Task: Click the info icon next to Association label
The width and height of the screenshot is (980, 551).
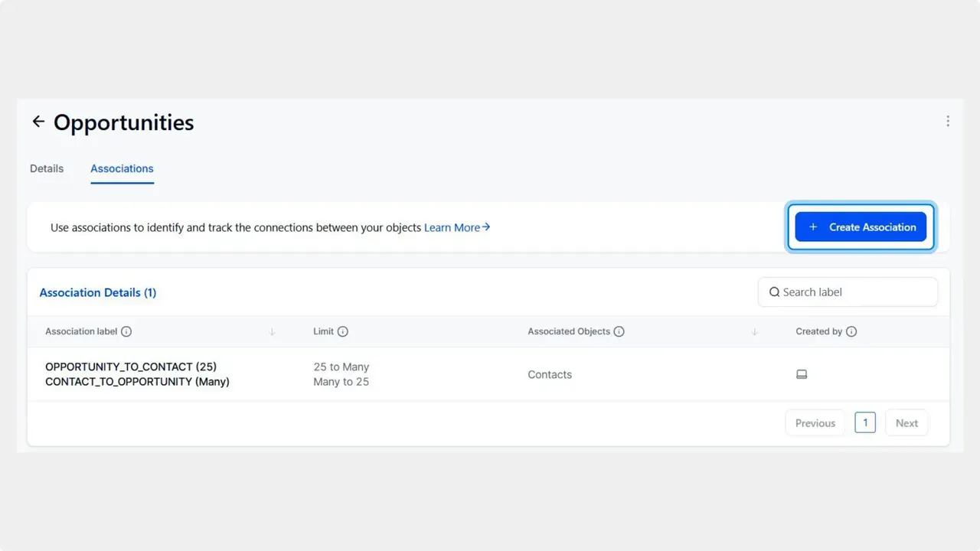Action: pos(126,331)
